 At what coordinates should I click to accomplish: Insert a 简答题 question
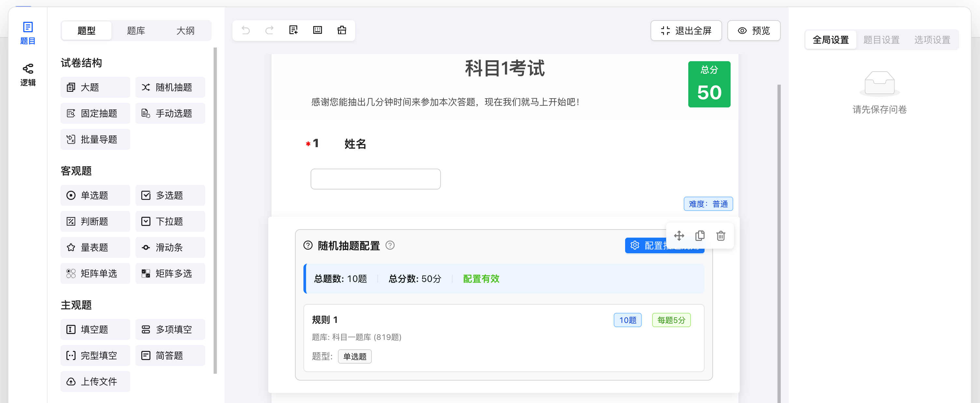[x=170, y=355]
